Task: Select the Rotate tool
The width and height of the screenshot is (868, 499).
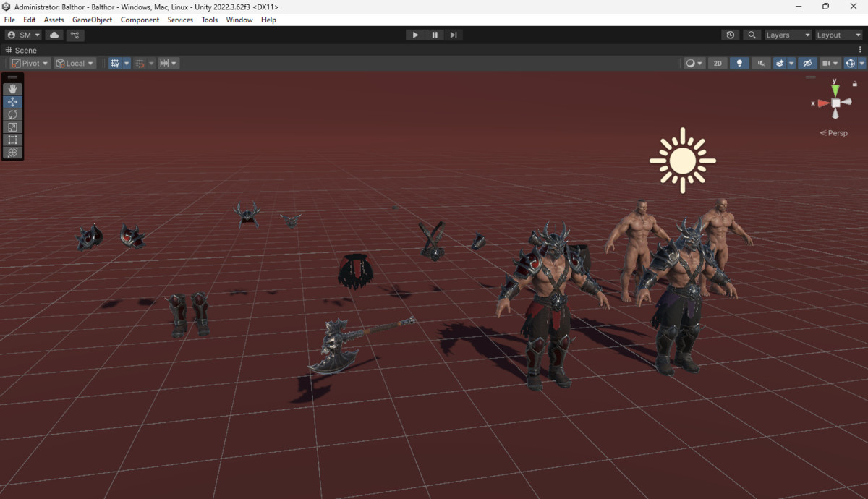Action: point(12,114)
